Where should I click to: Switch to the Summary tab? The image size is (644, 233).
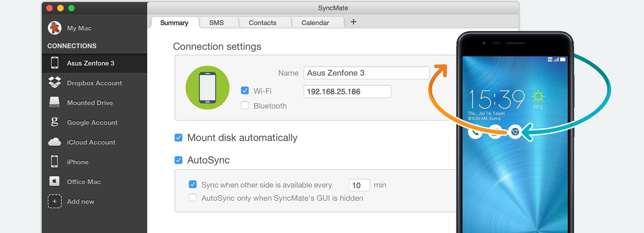pos(174,23)
